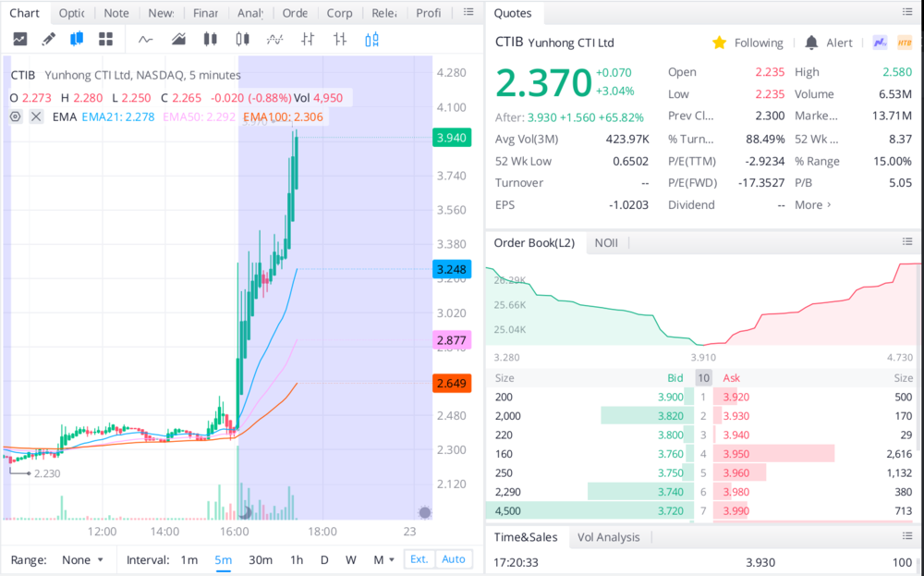The height and width of the screenshot is (576, 924).
Task: Open the Range None dropdown
Action: 81,559
